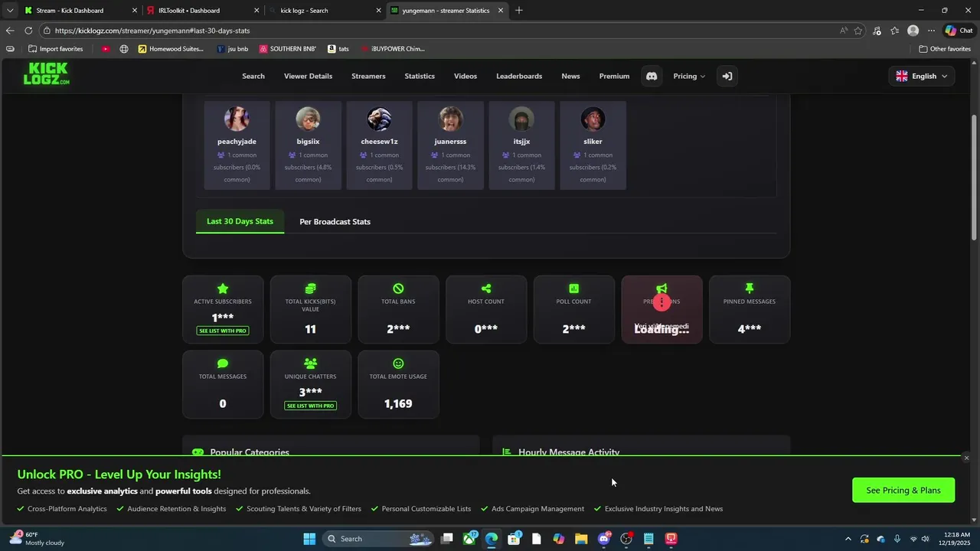Click the red alert icon on Predictions card
The image size is (980, 551).
coord(661,302)
